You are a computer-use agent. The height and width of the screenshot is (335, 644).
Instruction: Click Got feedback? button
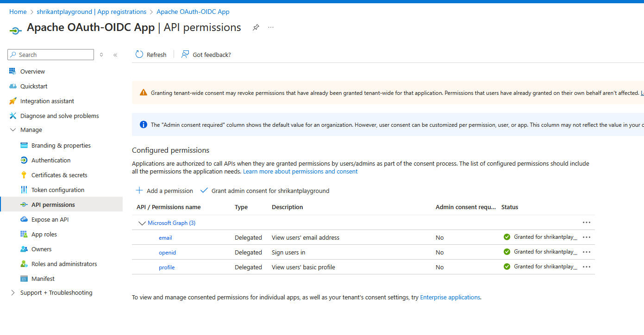click(x=206, y=55)
